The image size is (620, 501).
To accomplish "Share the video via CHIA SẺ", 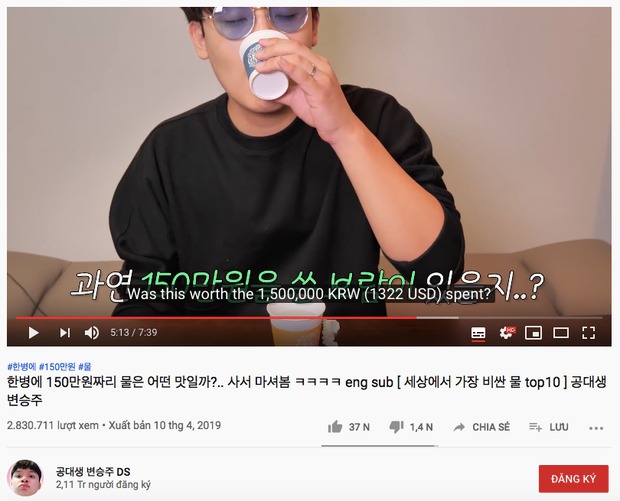I will point(482,427).
